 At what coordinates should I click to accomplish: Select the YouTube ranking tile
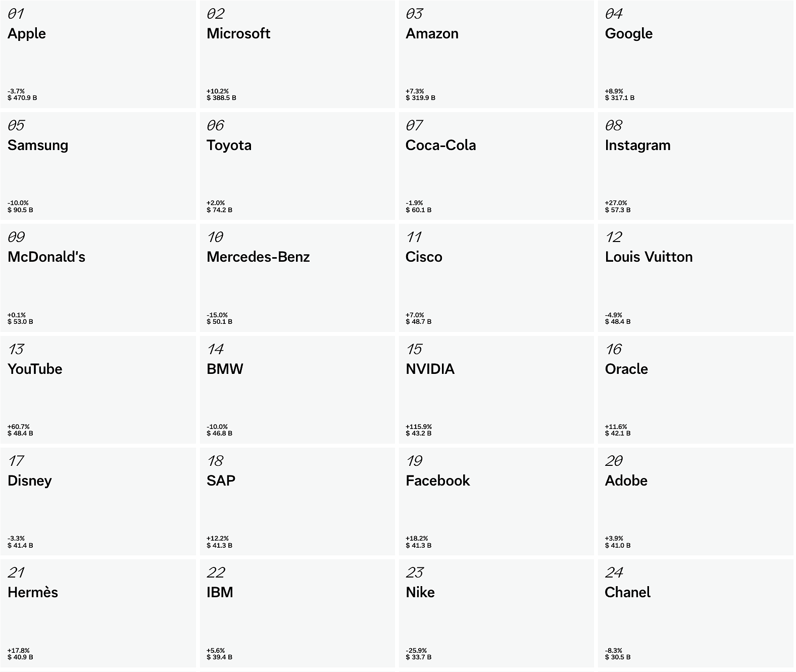pyautogui.click(x=98, y=390)
